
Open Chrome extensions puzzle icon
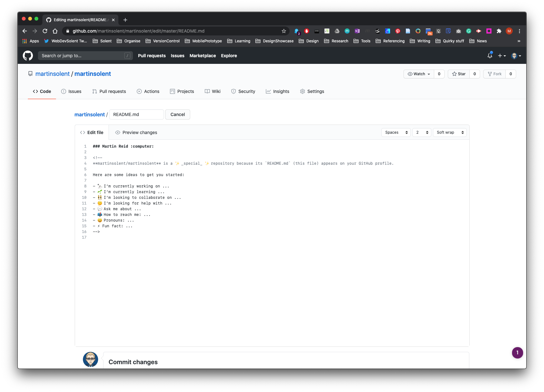coord(499,31)
